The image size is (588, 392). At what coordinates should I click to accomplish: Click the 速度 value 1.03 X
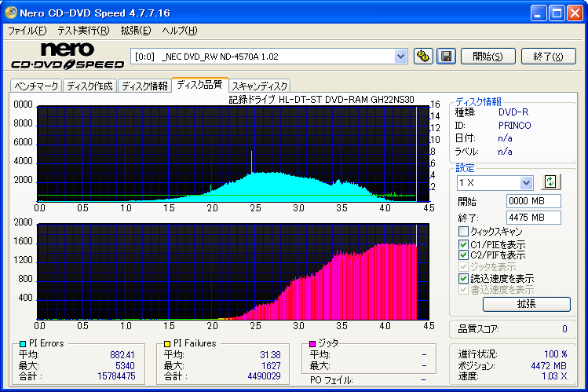pos(554,376)
